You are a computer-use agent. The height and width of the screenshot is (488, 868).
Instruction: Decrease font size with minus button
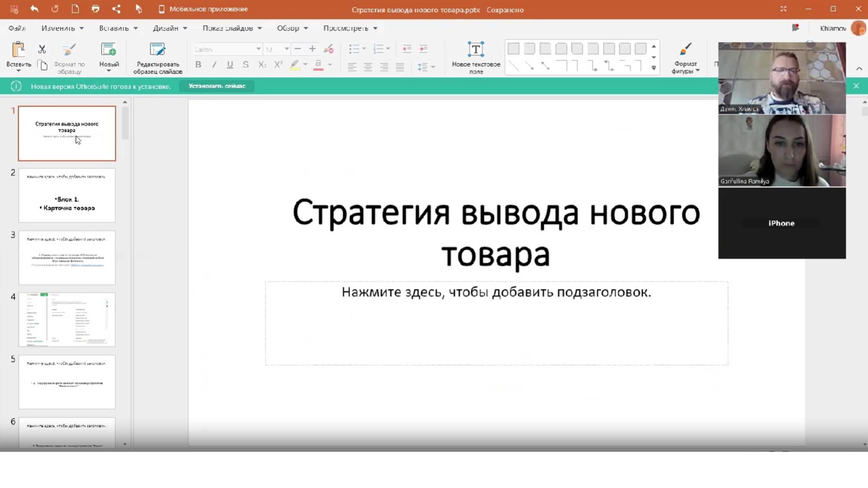pyautogui.click(x=298, y=49)
